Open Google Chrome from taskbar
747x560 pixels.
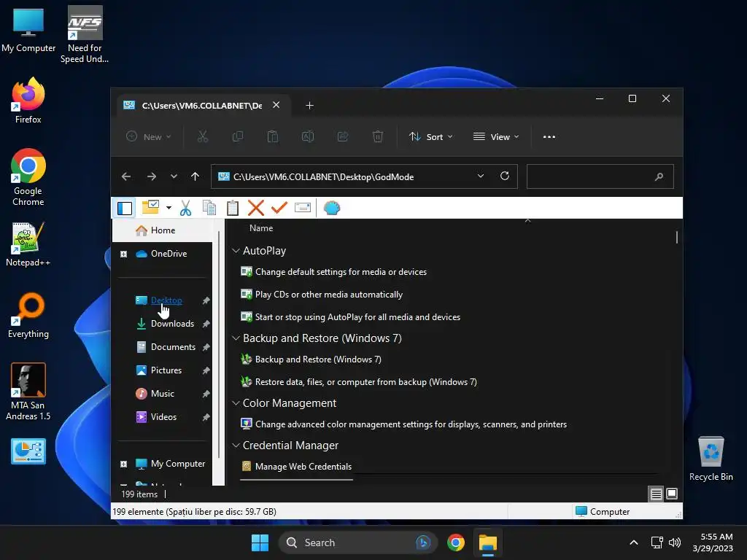point(456,542)
